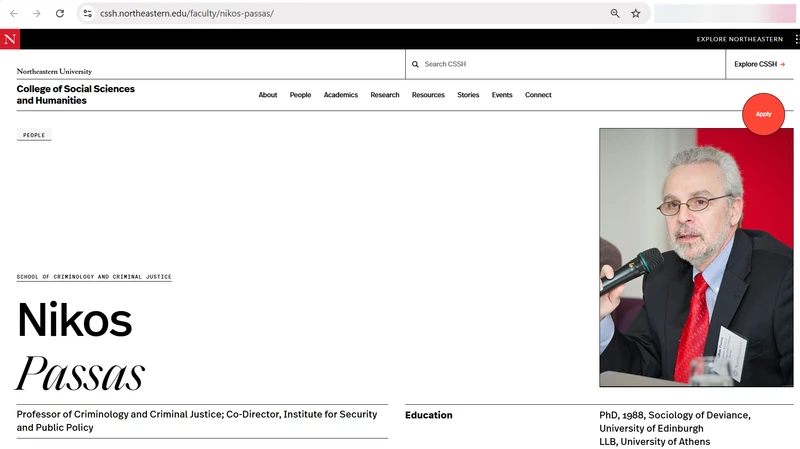Open School of Criminology and Criminal Justice link
Image resolution: width=800 pixels, height=449 pixels.
click(x=94, y=277)
